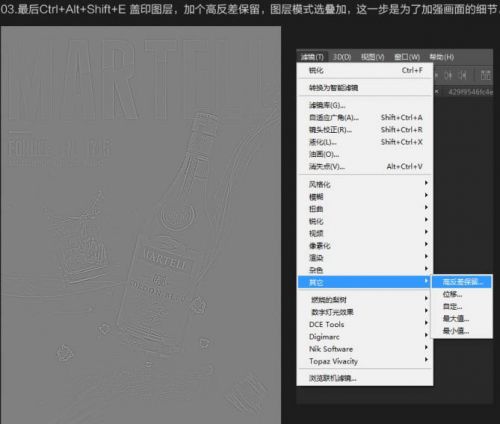
Task: Click 浏览联机滤镜 Browse Filters Online
Action: tap(365, 378)
